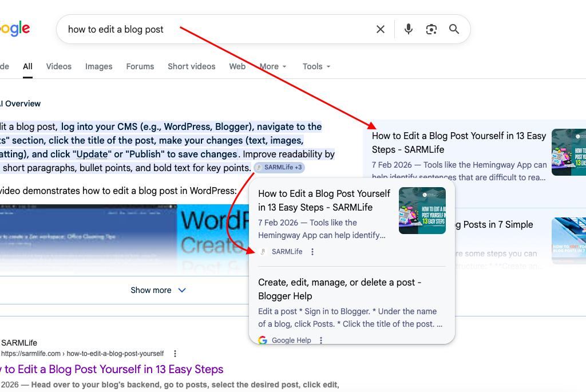The height and width of the screenshot is (392, 586).
Task: Click the SARMLife +3 citation chip
Action: (x=279, y=167)
